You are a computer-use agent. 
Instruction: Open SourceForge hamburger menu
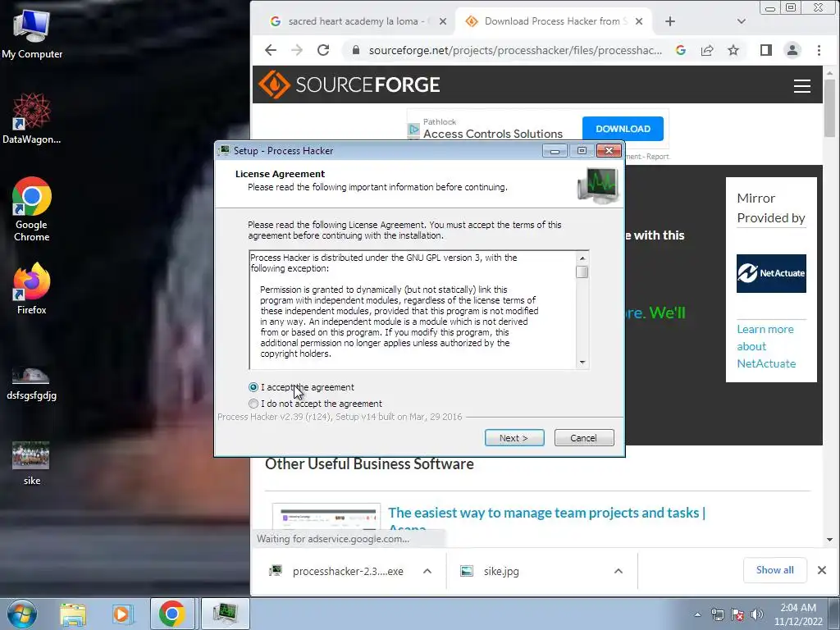click(x=802, y=85)
